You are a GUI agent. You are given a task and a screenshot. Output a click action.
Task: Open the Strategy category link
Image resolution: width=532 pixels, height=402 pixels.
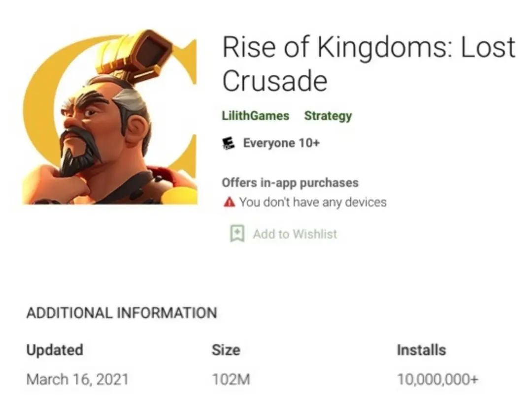(328, 116)
